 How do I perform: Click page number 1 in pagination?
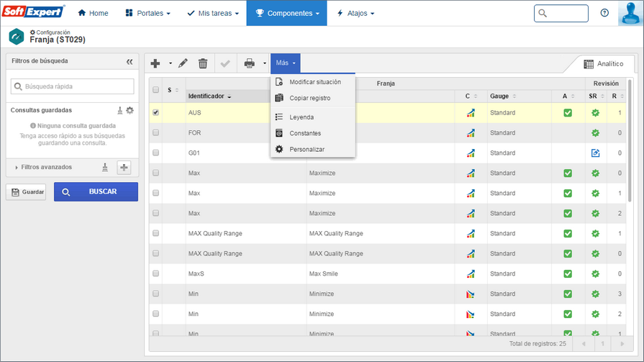603,344
